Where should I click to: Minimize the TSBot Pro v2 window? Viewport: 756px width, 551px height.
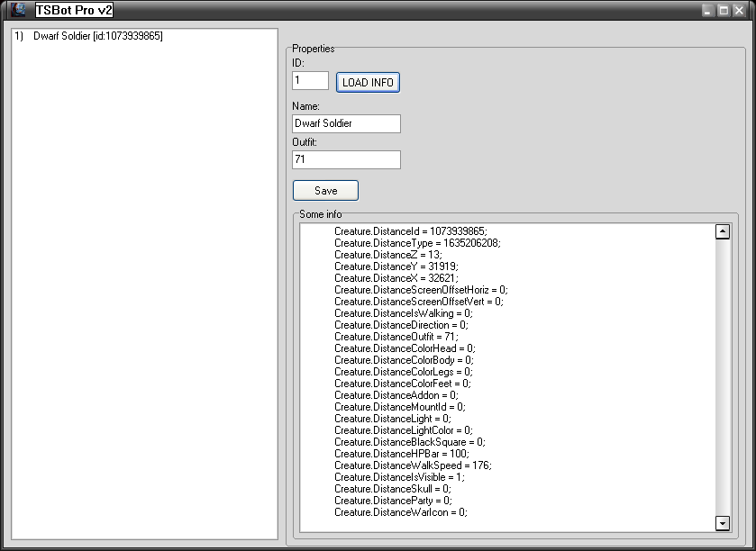[x=708, y=11]
